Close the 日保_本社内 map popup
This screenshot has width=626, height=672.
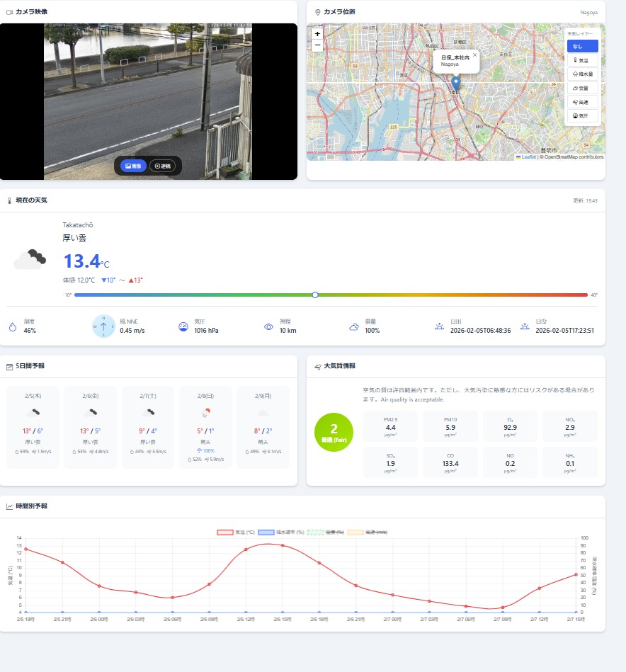coord(474,55)
